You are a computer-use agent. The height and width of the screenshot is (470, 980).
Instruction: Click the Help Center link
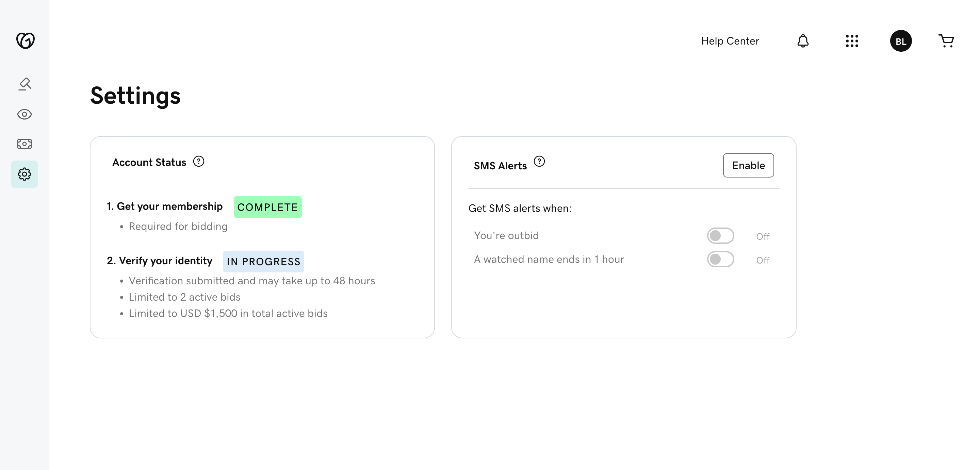[730, 41]
